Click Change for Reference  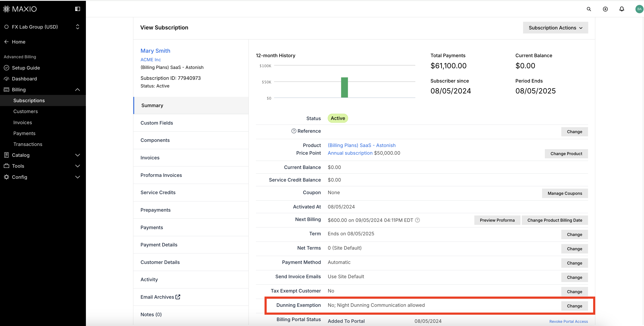tap(574, 132)
